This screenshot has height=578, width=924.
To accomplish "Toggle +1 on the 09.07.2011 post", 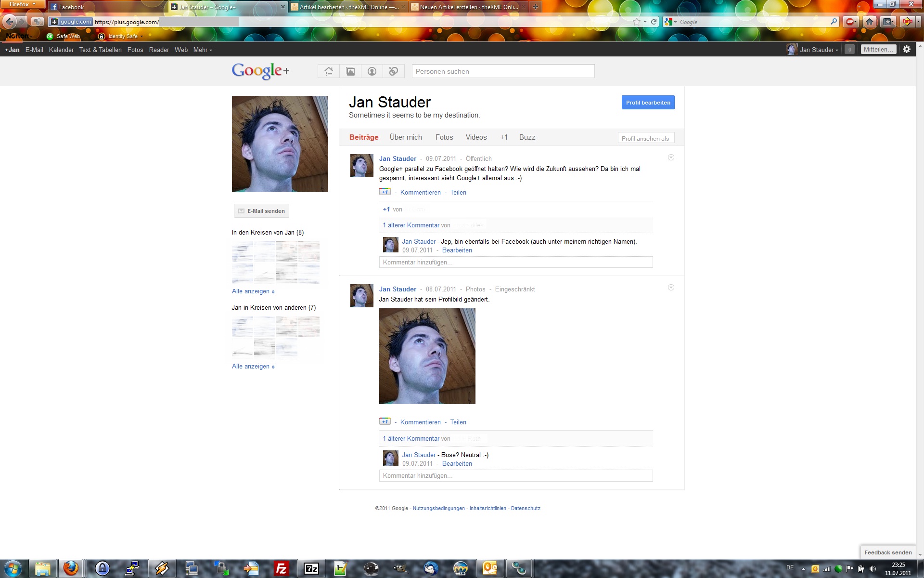I will click(385, 192).
